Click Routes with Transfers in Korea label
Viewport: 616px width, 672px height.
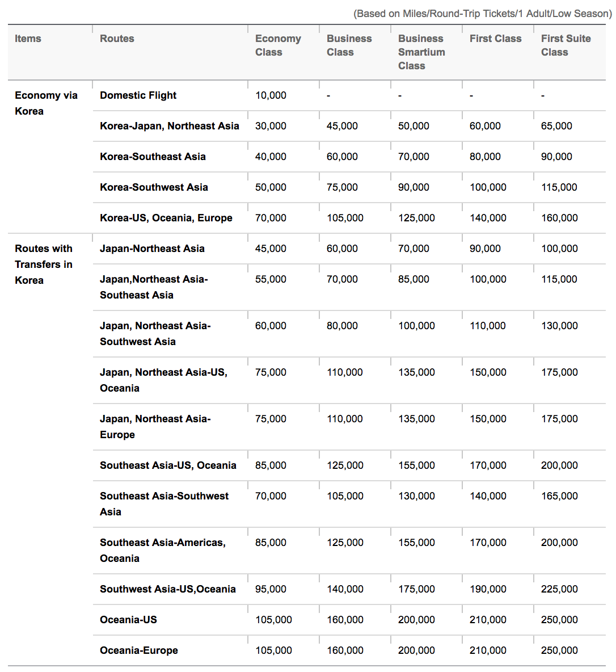pyautogui.click(x=44, y=264)
